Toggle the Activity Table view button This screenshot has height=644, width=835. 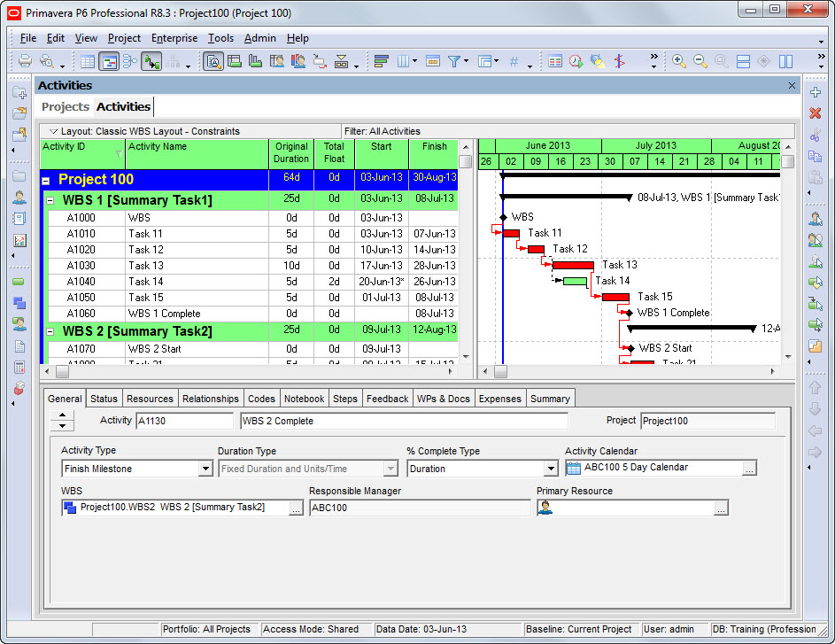coord(88,61)
